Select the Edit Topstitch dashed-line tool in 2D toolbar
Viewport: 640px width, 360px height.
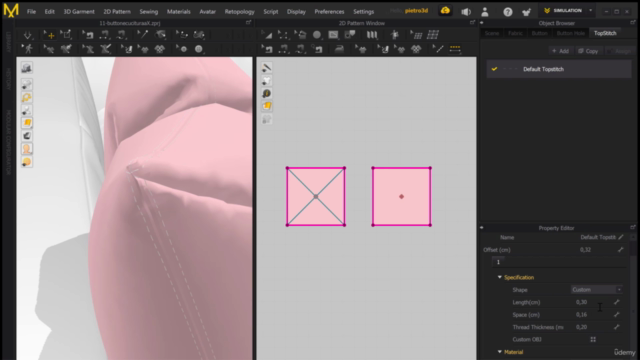tap(438, 49)
